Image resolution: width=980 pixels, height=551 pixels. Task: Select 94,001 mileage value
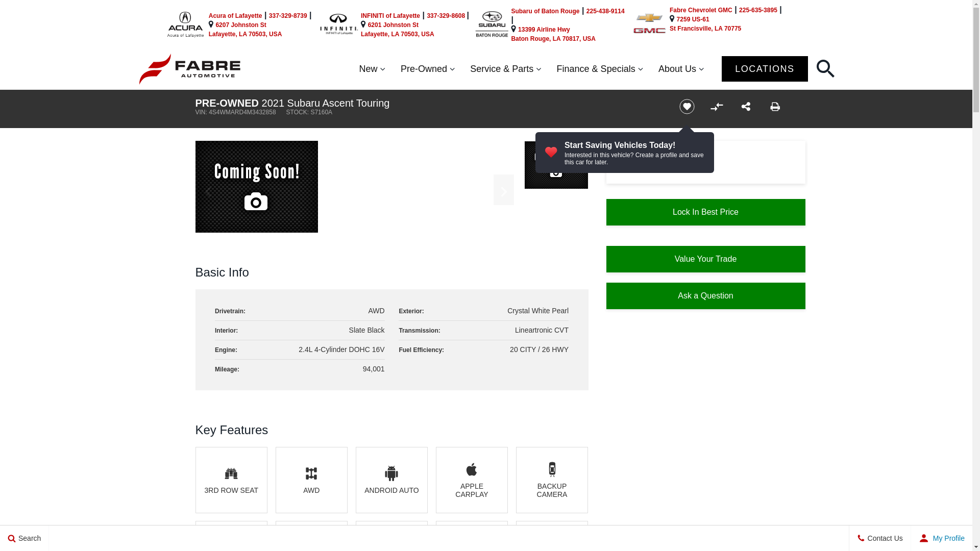pos(374,369)
